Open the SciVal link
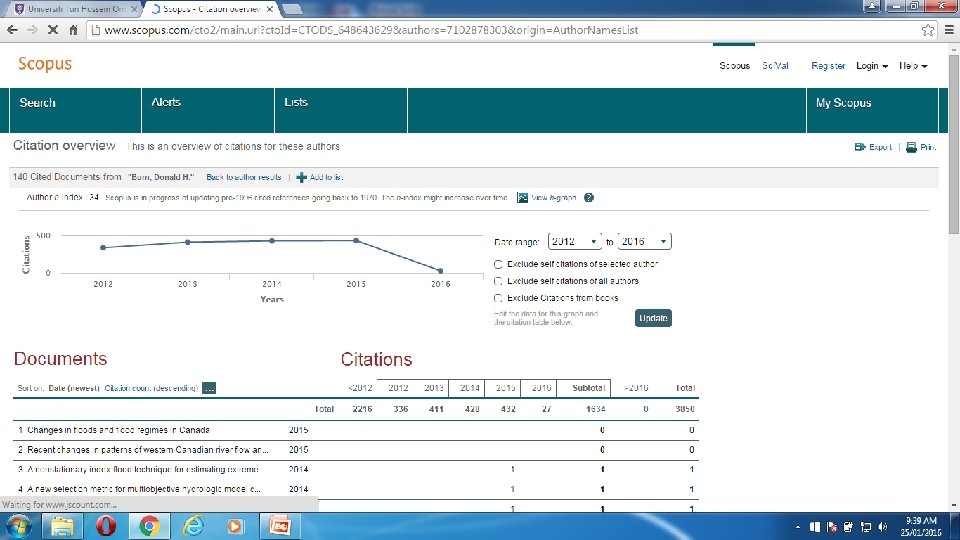The width and height of the screenshot is (960, 540). click(774, 66)
